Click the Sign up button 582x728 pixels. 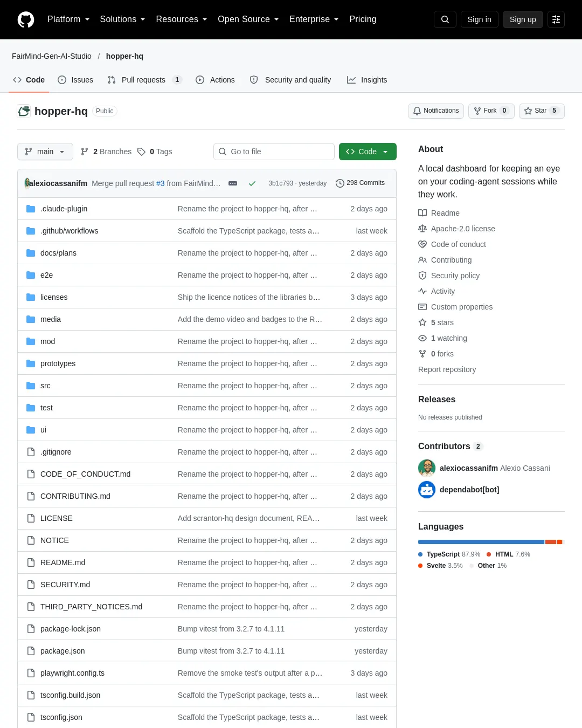pyautogui.click(x=523, y=19)
